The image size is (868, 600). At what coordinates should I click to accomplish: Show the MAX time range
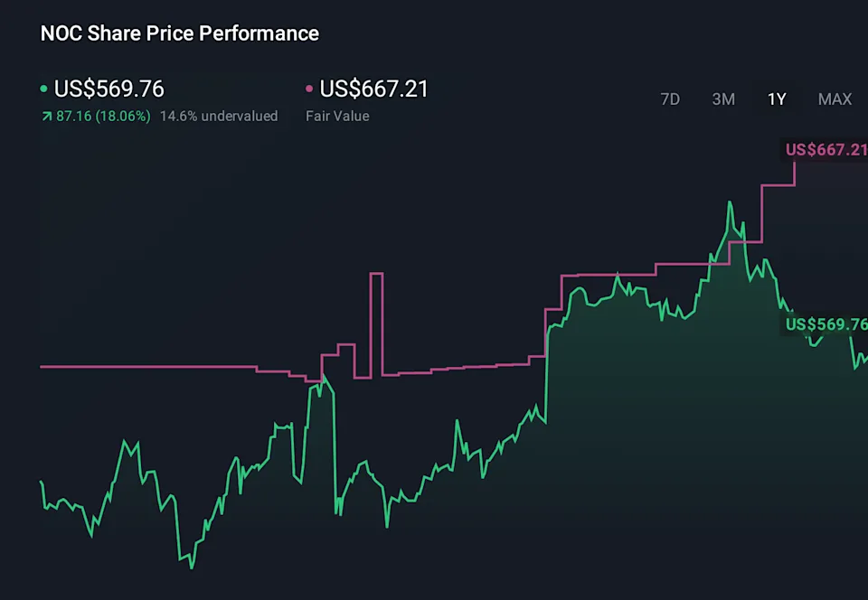point(835,99)
